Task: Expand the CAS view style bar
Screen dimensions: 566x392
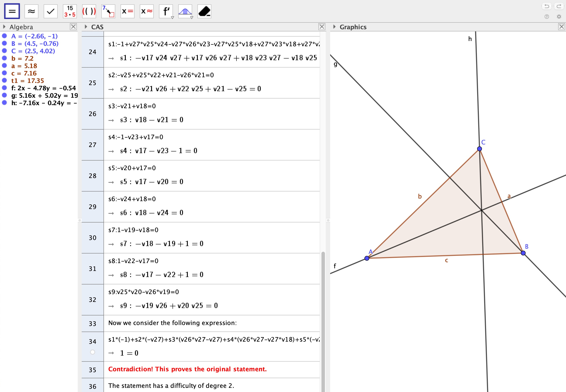Action: [86, 27]
